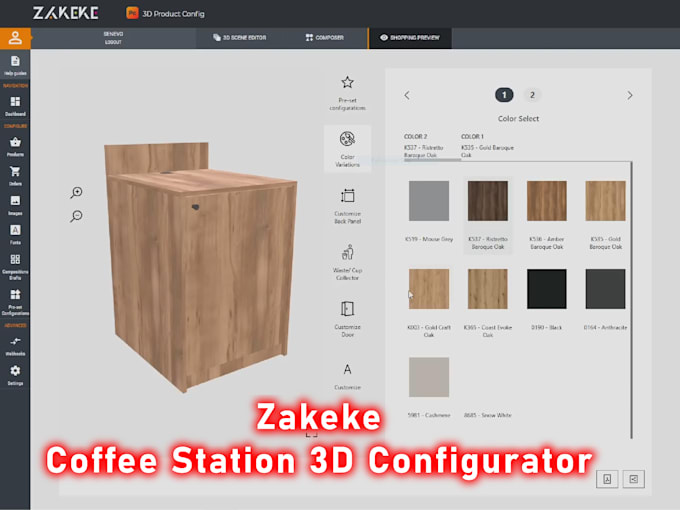Go to previous step with left chevron
680x510 pixels.
407,95
